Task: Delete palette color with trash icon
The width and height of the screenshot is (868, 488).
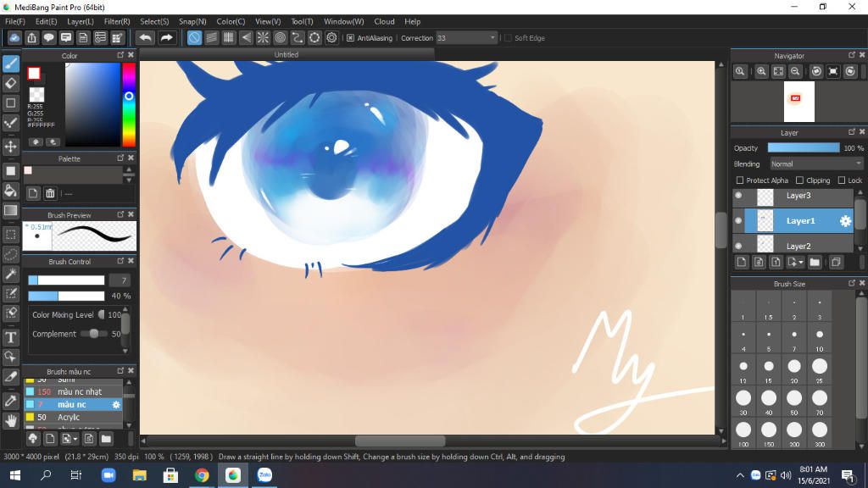Action: (x=50, y=193)
